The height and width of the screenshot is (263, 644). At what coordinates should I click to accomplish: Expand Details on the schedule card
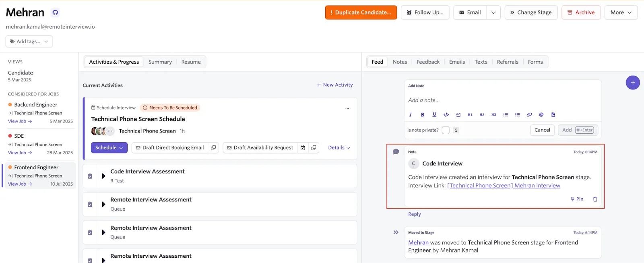point(339,148)
